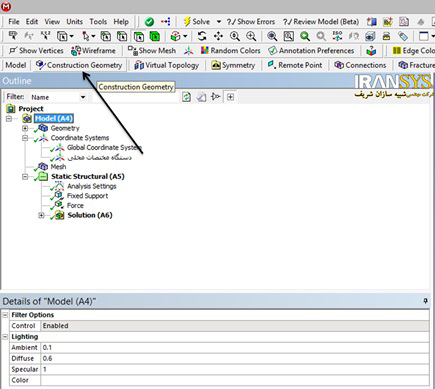This screenshot has height=389, width=435.
Task: Enable the green Body selection filter
Action: (155, 36)
